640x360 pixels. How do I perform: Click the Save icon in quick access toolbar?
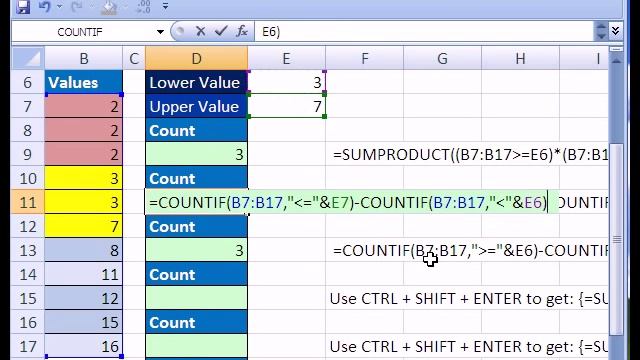coord(23,6)
